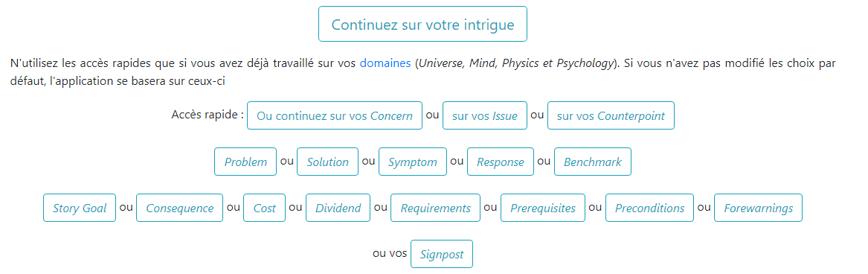Go to 'sur vos Issue' quick access
This screenshot has width=868, height=274.
tap(485, 115)
